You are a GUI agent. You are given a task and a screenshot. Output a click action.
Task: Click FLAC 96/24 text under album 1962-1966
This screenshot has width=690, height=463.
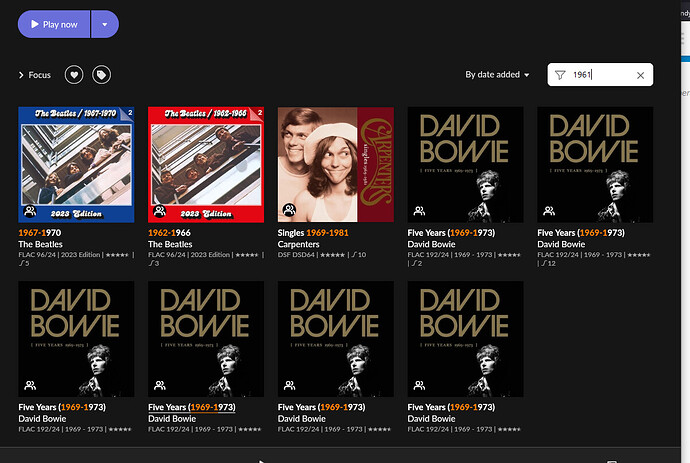[167, 255]
